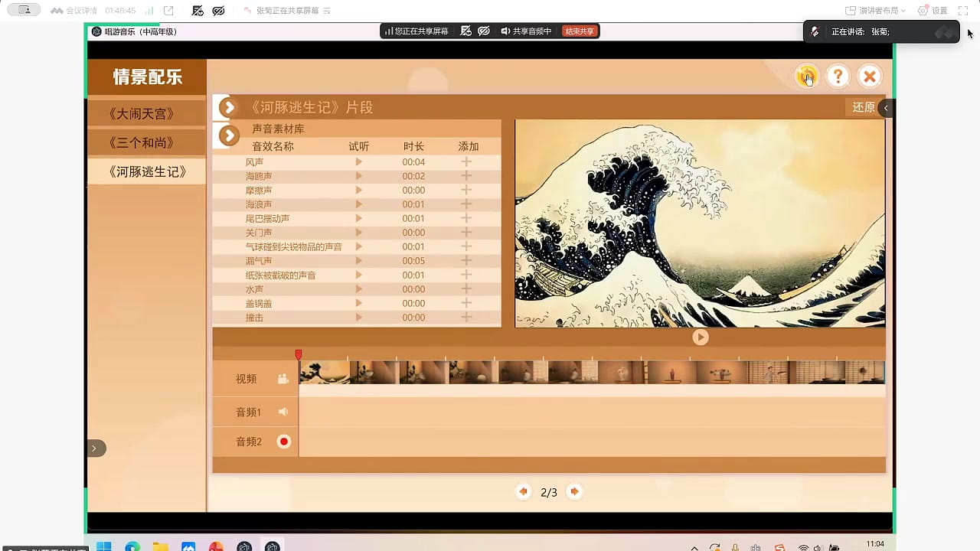Image resolution: width=980 pixels, height=551 pixels.
Task: Open File Explorer from the taskbar
Action: point(160,546)
